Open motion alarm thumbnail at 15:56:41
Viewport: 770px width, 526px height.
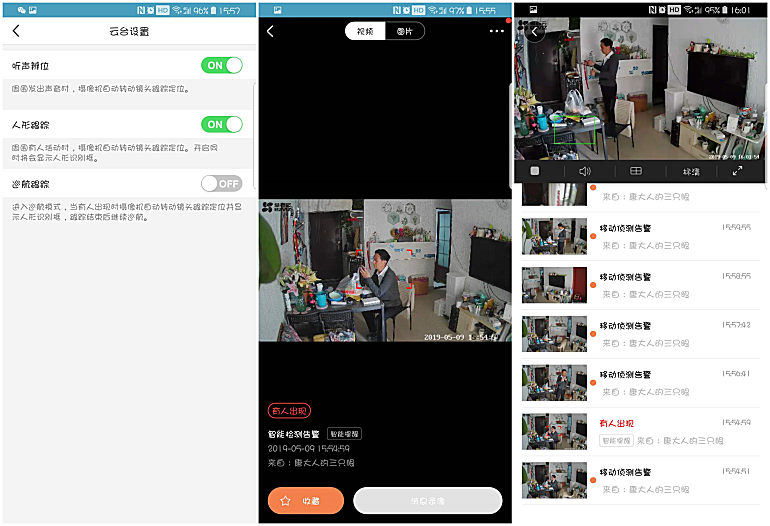[554, 383]
